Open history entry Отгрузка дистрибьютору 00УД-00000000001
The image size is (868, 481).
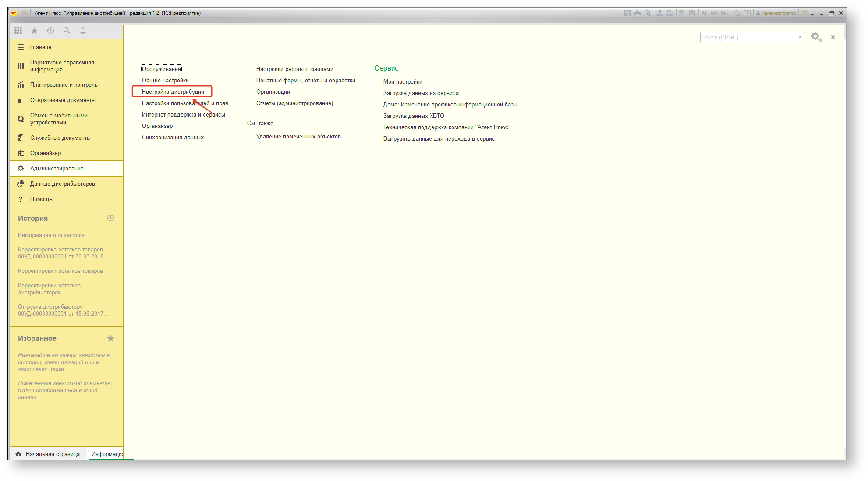coord(63,310)
